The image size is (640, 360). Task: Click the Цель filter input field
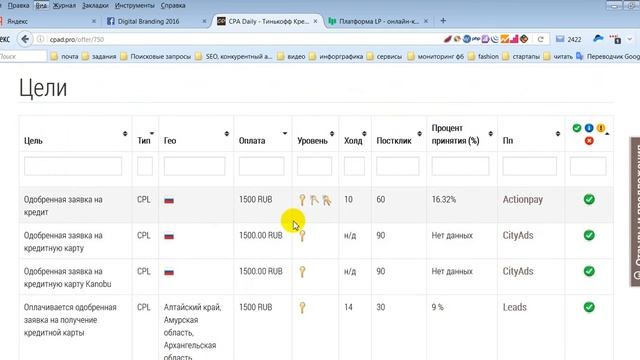coord(73,166)
